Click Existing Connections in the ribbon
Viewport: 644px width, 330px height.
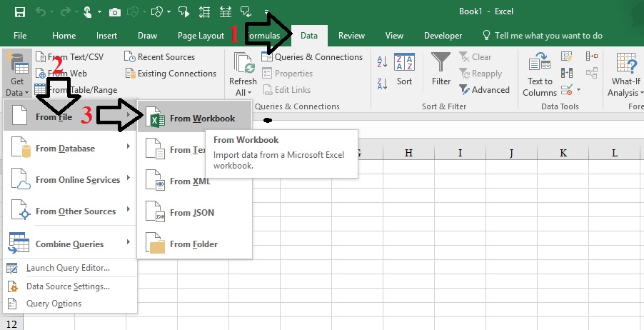[x=171, y=74]
